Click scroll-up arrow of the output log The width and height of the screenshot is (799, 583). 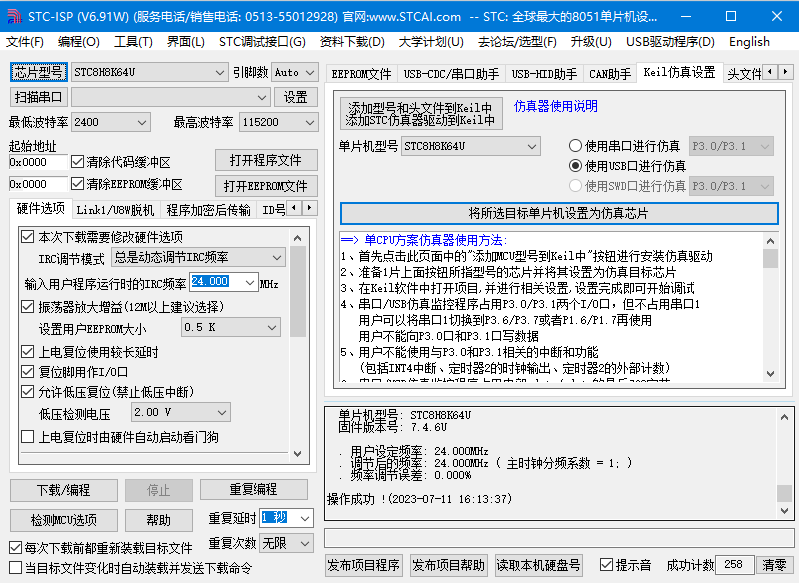(784, 417)
